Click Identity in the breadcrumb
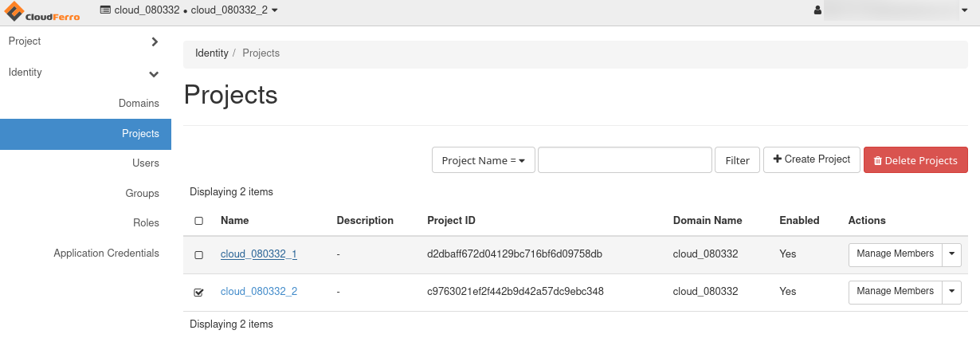This screenshot has height=342, width=980. click(x=212, y=53)
